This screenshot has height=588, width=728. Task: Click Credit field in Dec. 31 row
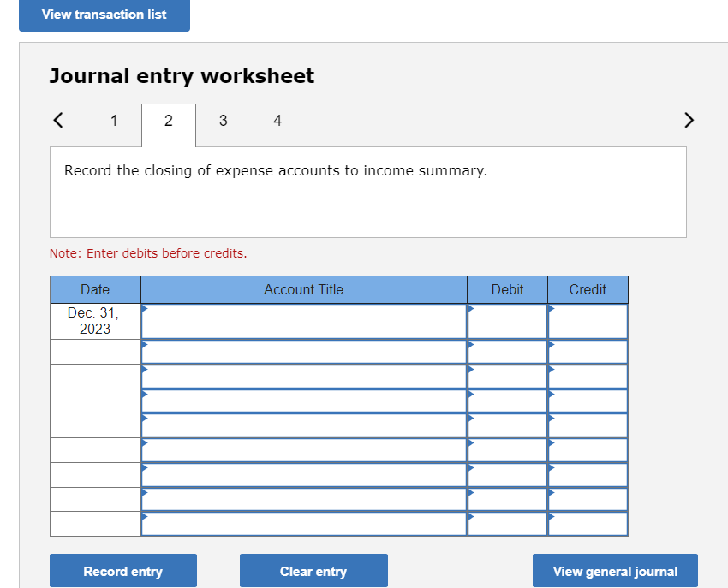(x=588, y=321)
